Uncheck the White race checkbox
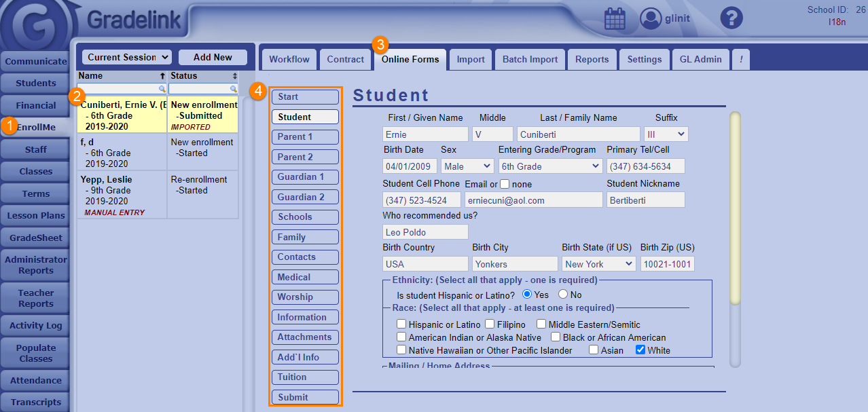 (640, 350)
